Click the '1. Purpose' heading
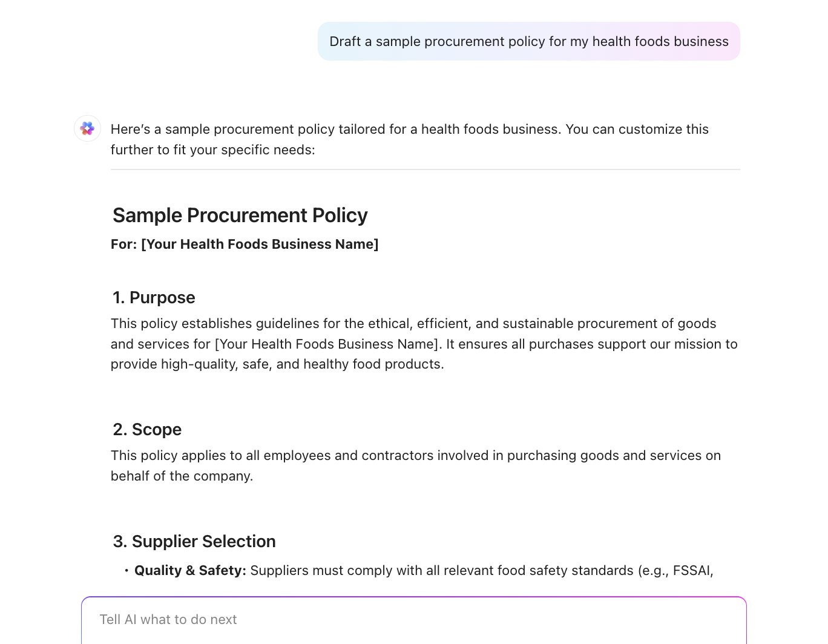 point(154,297)
